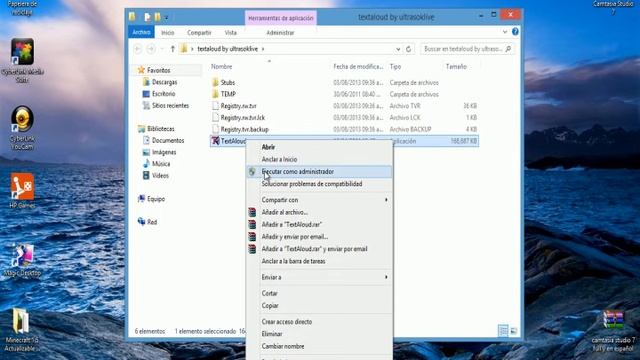
Task: Open Escritorio in the navigation pane
Action: pos(163,94)
